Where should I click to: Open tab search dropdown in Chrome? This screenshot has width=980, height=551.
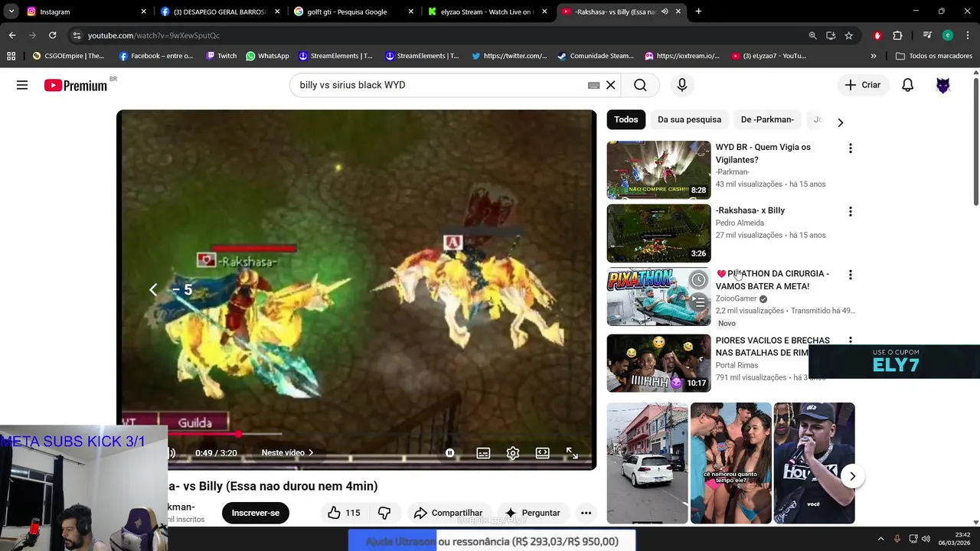click(x=11, y=11)
